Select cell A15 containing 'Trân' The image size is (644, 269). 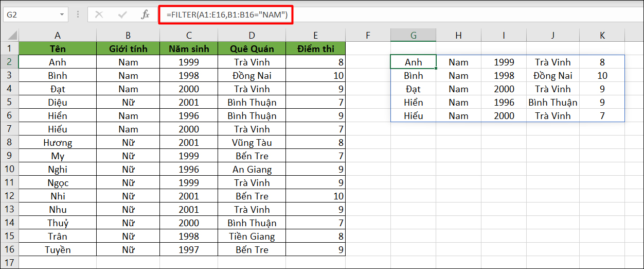click(58, 236)
